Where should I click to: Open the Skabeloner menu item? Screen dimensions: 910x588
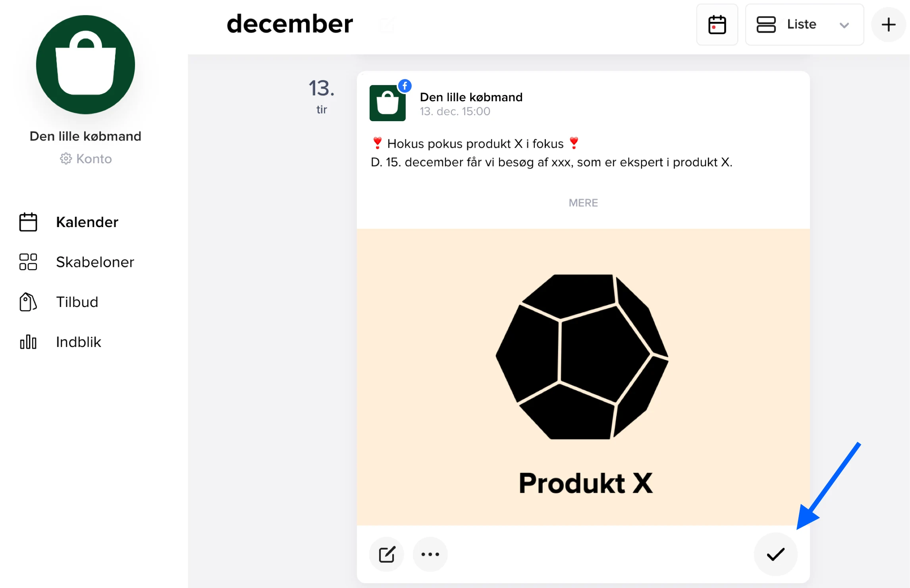pos(95,262)
